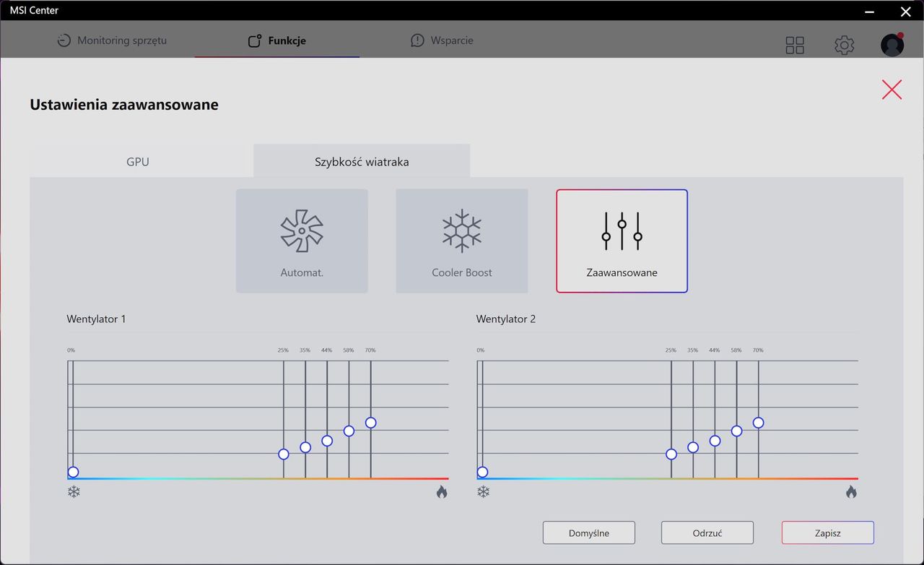
Task: Open the Monitoring sprzętu tab
Action: point(112,40)
